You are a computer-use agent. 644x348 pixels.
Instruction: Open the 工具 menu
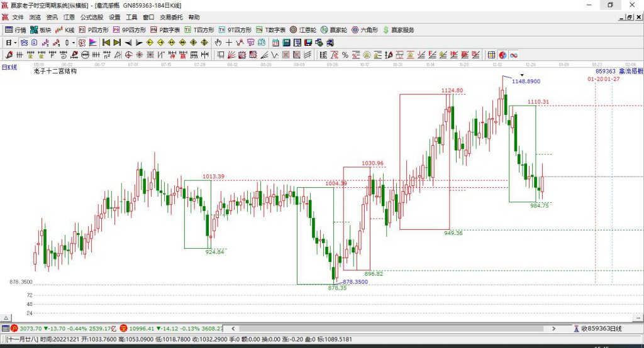[131, 17]
